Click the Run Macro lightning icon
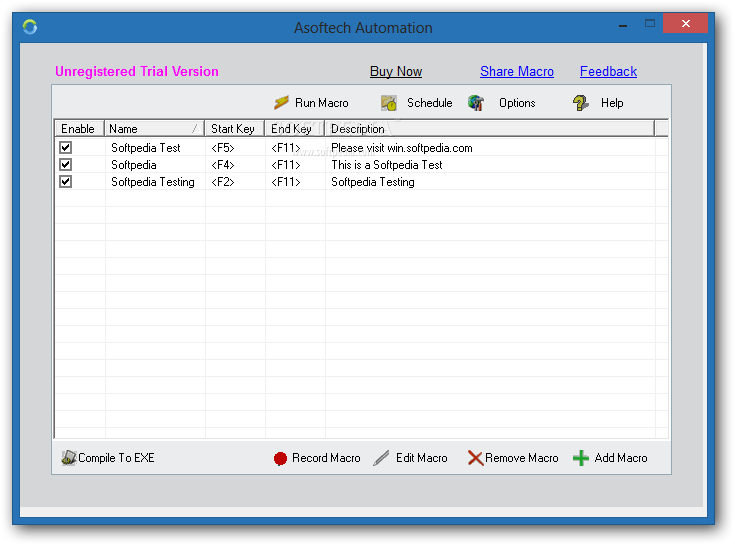This screenshot has height=545, width=735. (x=281, y=103)
